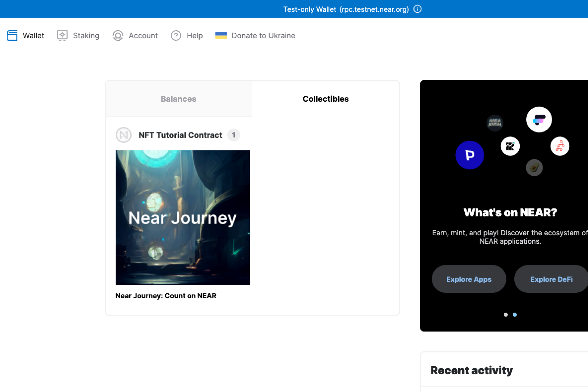Click the info icon beside testnet banner
The width and height of the screenshot is (588, 392).
click(x=417, y=9)
